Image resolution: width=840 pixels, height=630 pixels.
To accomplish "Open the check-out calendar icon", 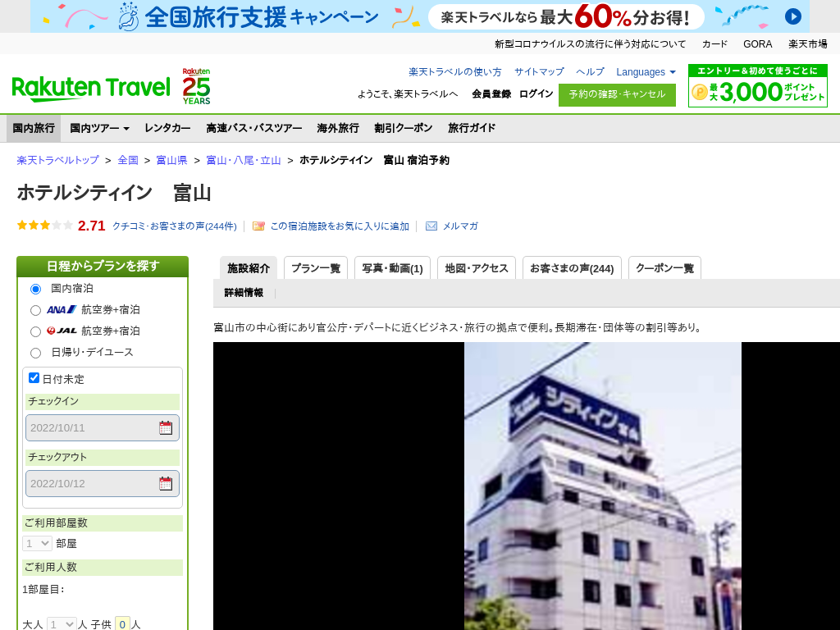I will (x=166, y=483).
